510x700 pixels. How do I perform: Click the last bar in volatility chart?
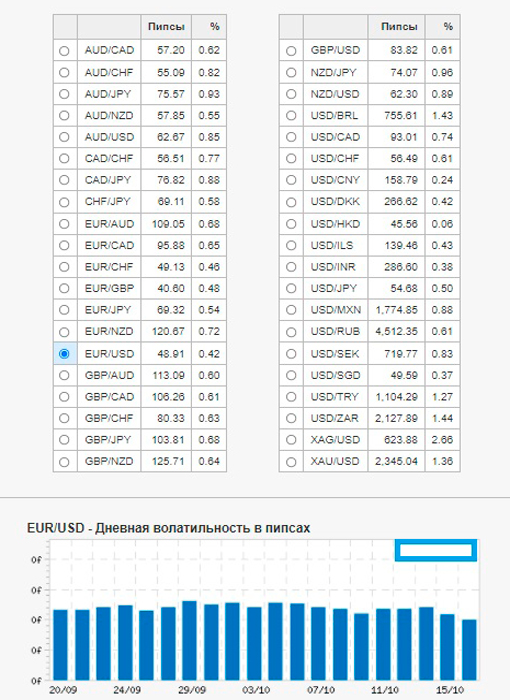469,650
